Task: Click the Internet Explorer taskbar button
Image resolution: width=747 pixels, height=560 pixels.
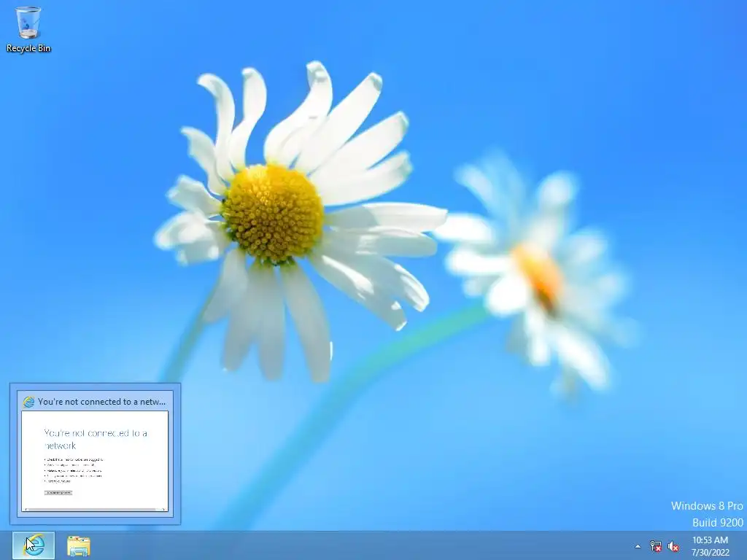Action: click(34, 545)
